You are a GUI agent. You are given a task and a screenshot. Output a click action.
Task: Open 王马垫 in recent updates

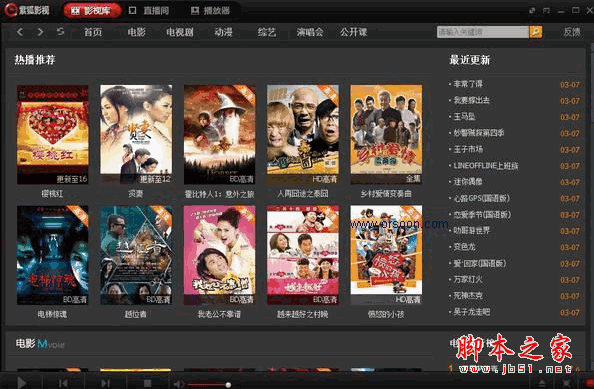pyautogui.click(x=464, y=117)
